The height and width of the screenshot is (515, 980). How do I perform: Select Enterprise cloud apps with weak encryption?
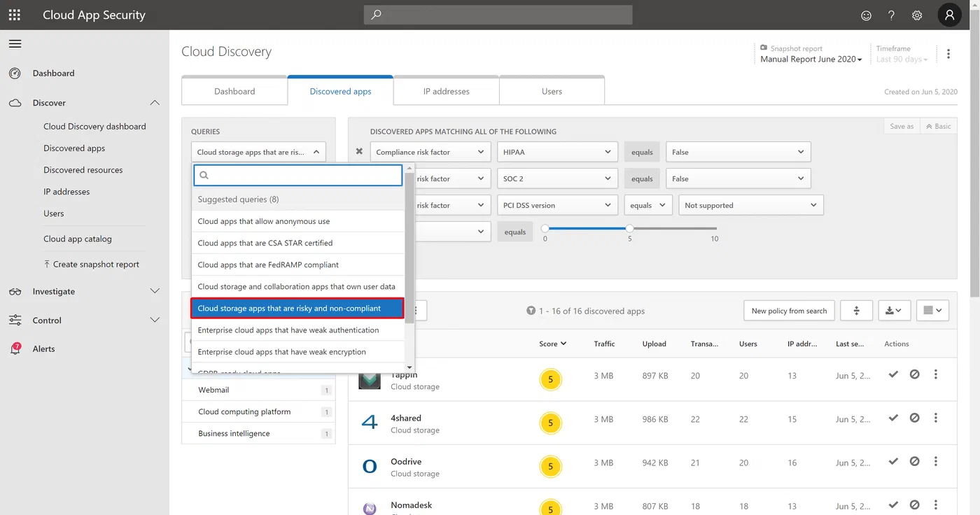pyautogui.click(x=298, y=352)
